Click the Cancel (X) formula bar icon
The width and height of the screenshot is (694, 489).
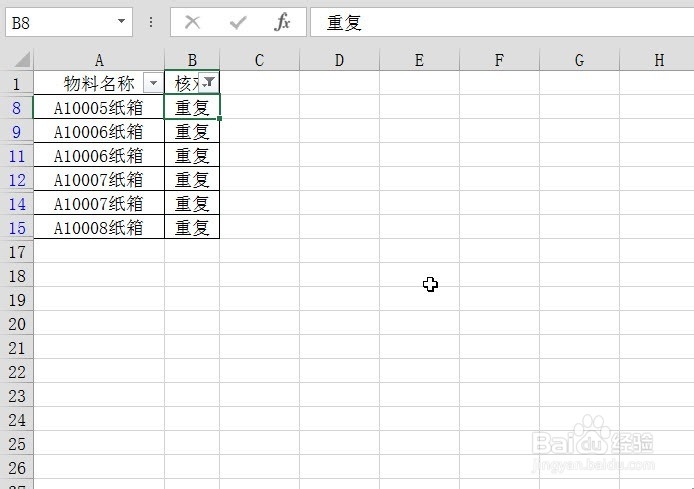tap(192, 22)
